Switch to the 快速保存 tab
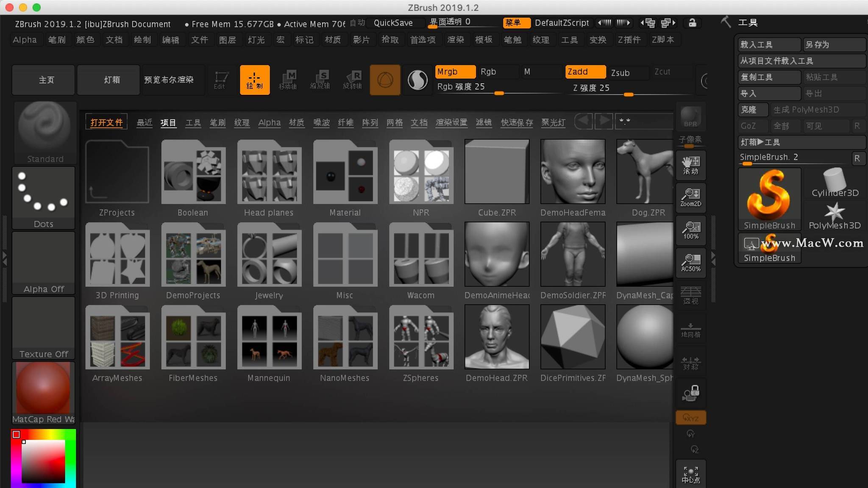Image resolution: width=868 pixels, height=488 pixels. pos(517,122)
